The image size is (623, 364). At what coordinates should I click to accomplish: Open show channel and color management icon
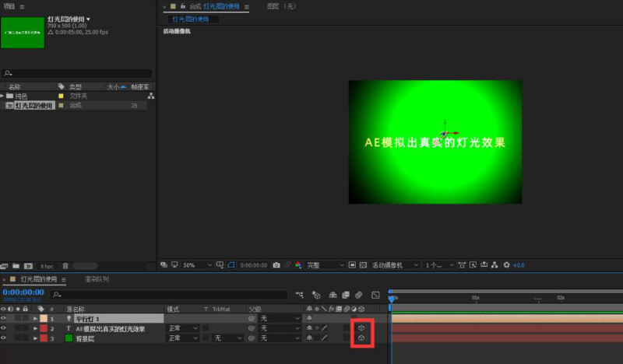click(298, 264)
